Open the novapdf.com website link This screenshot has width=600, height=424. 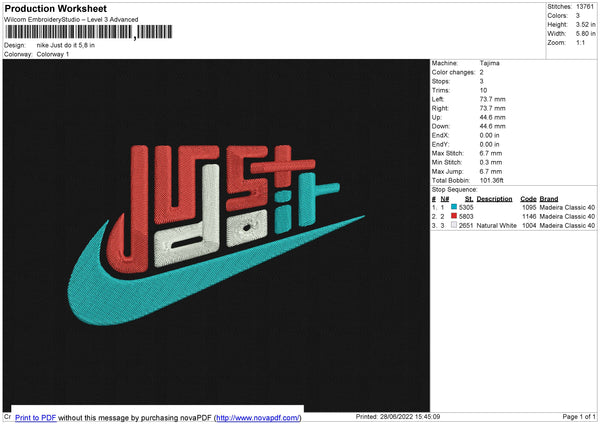(x=258, y=417)
